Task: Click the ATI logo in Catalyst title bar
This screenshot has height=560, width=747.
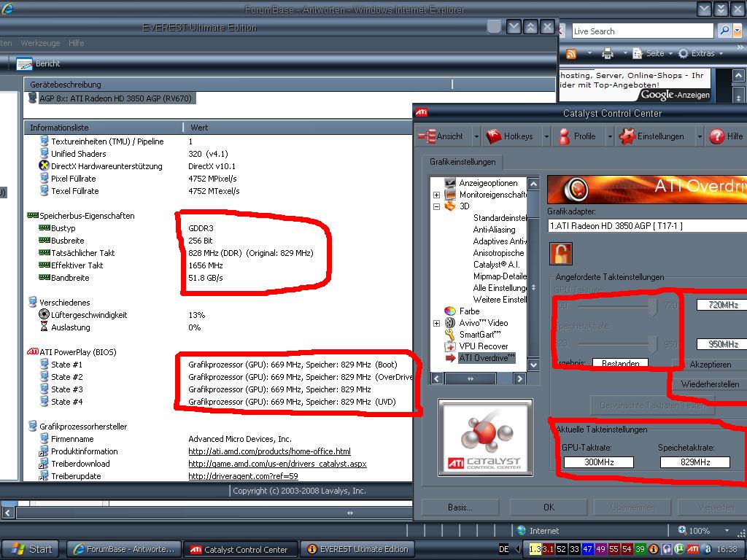Action: (x=421, y=112)
